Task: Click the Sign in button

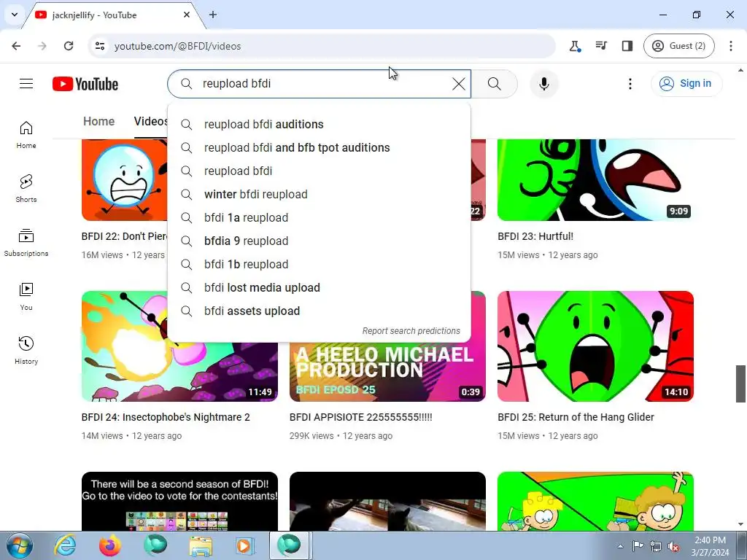Action: tap(686, 83)
